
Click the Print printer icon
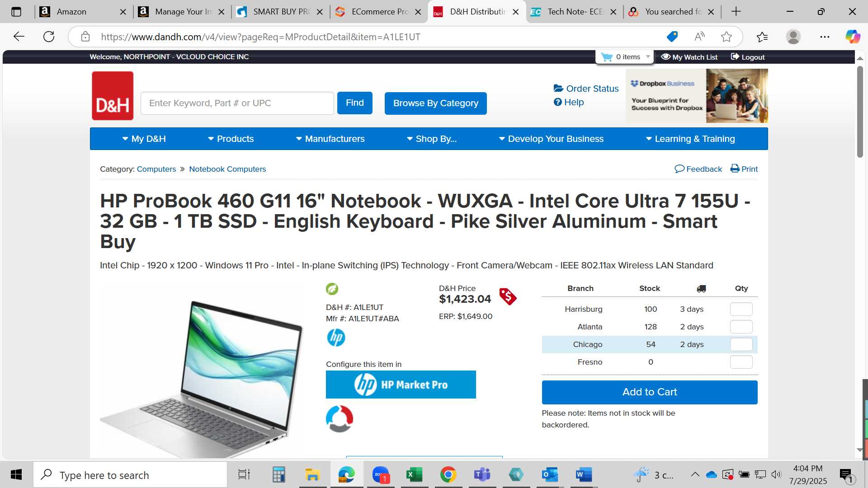(x=735, y=169)
